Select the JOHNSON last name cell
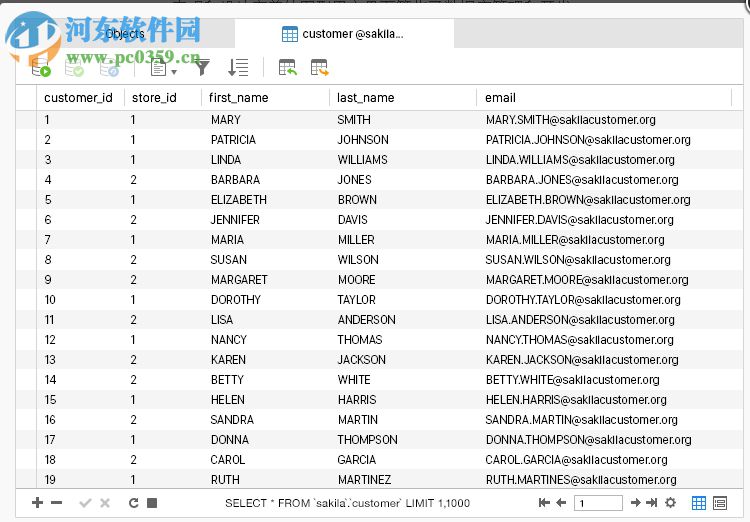 click(363, 140)
